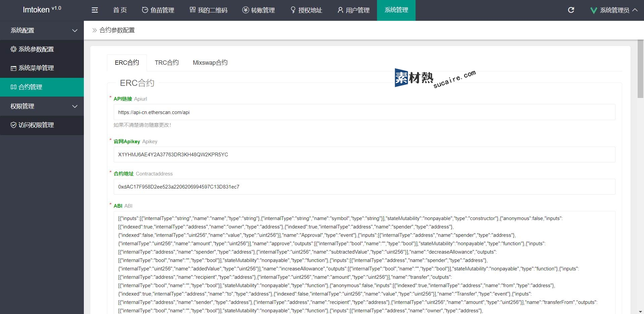This screenshot has width=644, height=314.
Task: Open the 转账管理 nav item
Action: [x=259, y=10]
